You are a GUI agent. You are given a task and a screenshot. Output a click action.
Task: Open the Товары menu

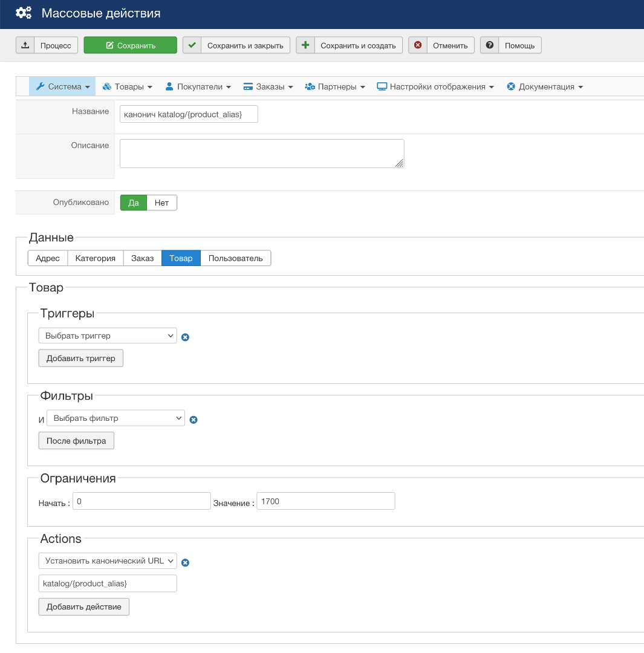point(128,86)
